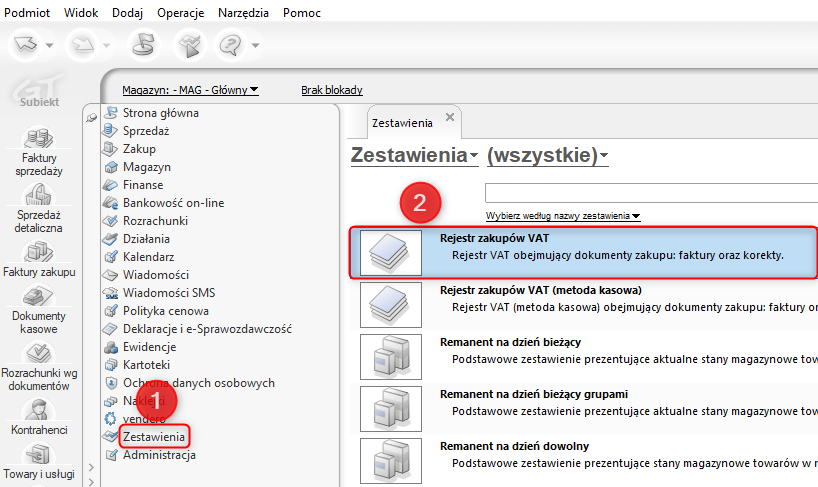Open the Operacje menu
Image resolution: width=818 pixels, height=487 pixels.
click(181, 13)
